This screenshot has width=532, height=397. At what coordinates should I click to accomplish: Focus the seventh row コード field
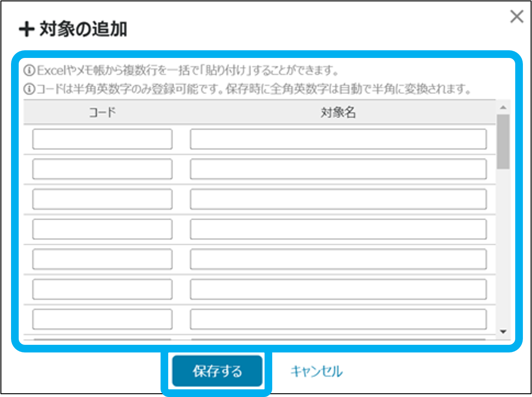point(102,319)
